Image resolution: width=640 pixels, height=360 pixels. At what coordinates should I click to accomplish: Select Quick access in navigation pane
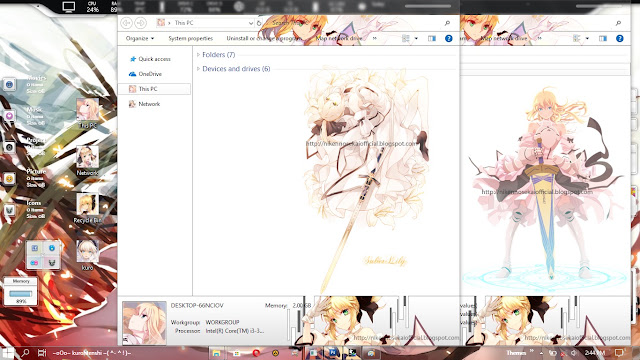point(150,59)
